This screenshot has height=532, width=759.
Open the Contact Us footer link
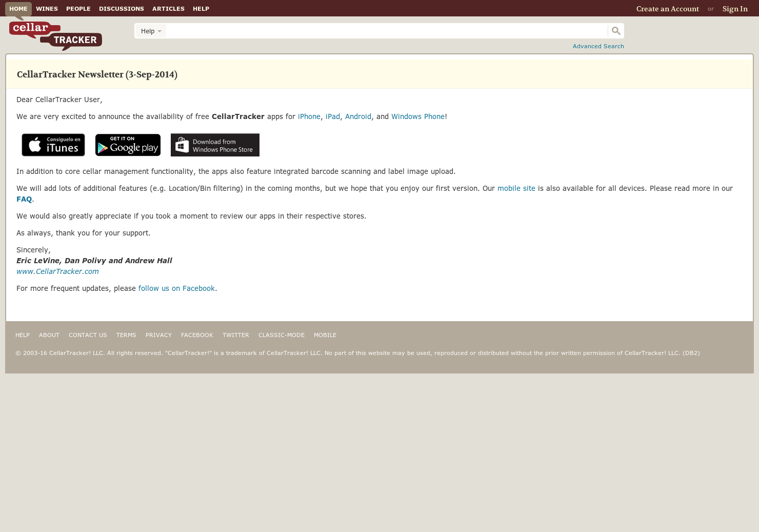pyautogui.click(x=88, y=335)
